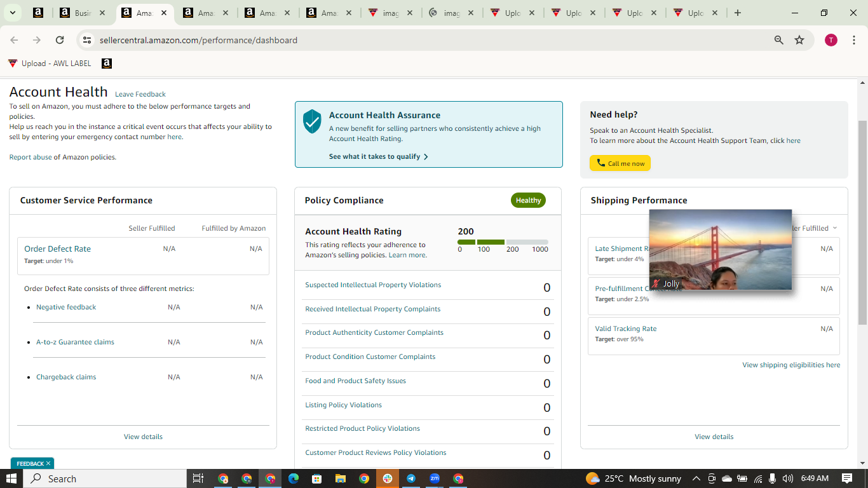Click the Jolly video thumbnail overlay
The width and height of the screenshot is (868, 488).
pos(721,250)
